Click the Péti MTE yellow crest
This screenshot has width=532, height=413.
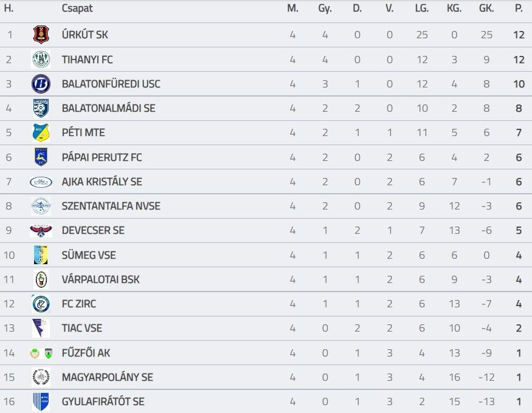tap(41, 132)
